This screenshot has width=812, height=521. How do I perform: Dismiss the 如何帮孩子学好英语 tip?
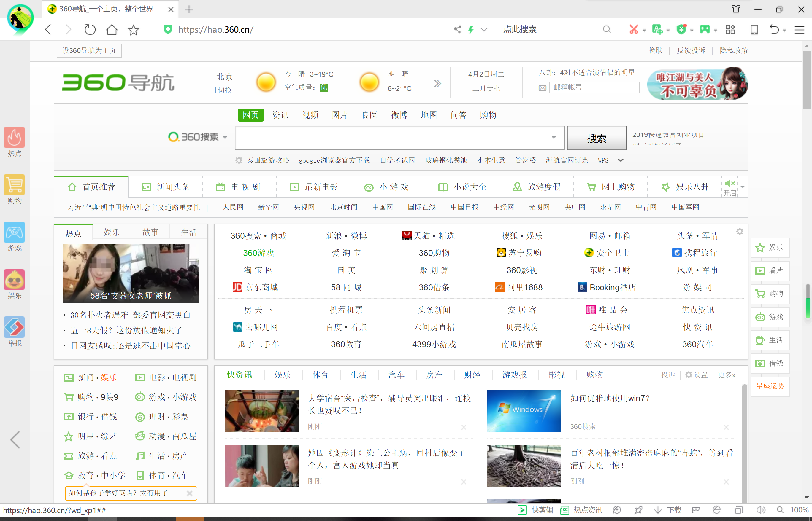point(190,493)
